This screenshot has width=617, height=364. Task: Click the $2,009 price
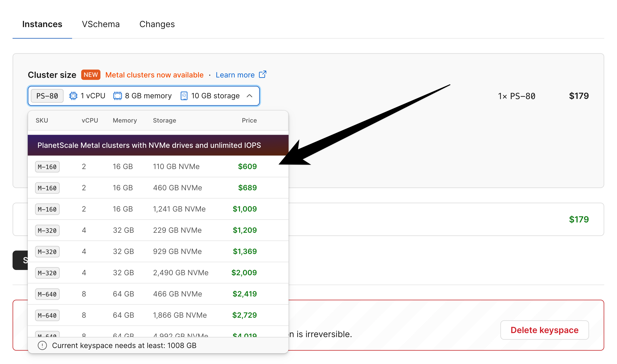[244, 273]
